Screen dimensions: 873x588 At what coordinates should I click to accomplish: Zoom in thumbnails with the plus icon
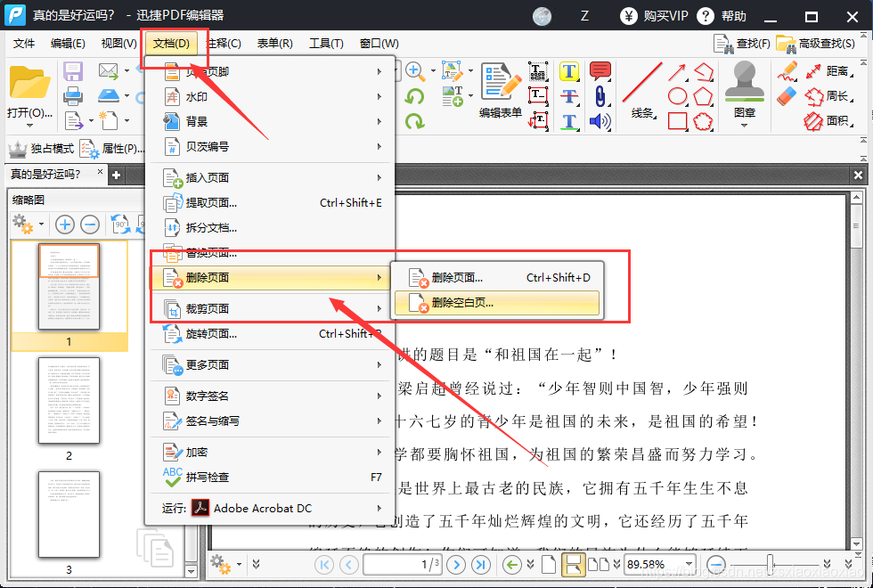pos(65,225)
